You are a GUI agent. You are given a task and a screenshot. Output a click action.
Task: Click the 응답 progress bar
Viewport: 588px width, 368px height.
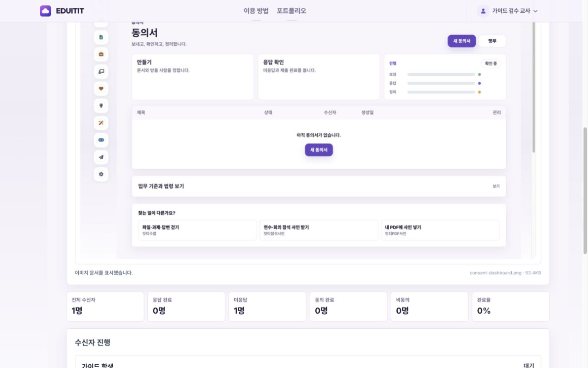441,83
